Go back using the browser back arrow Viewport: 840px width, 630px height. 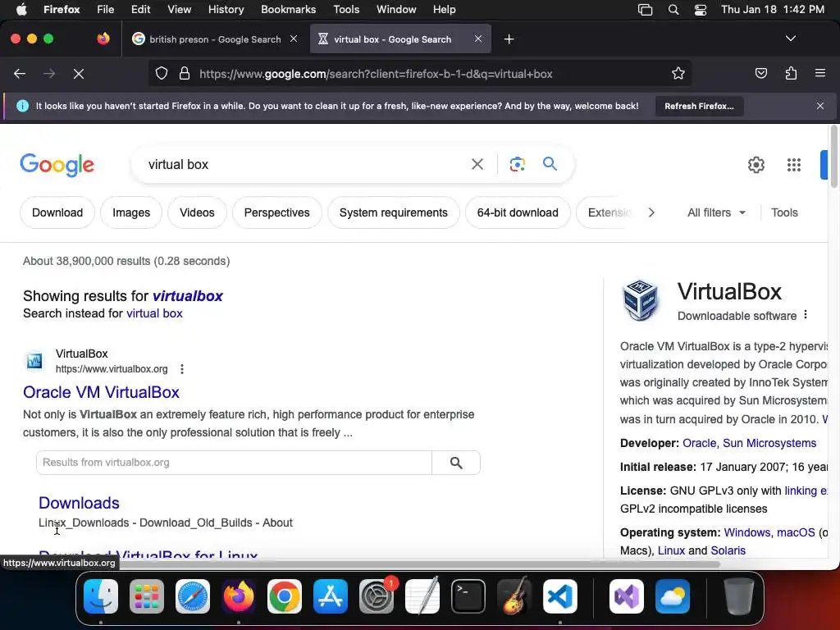pos(20,74)
